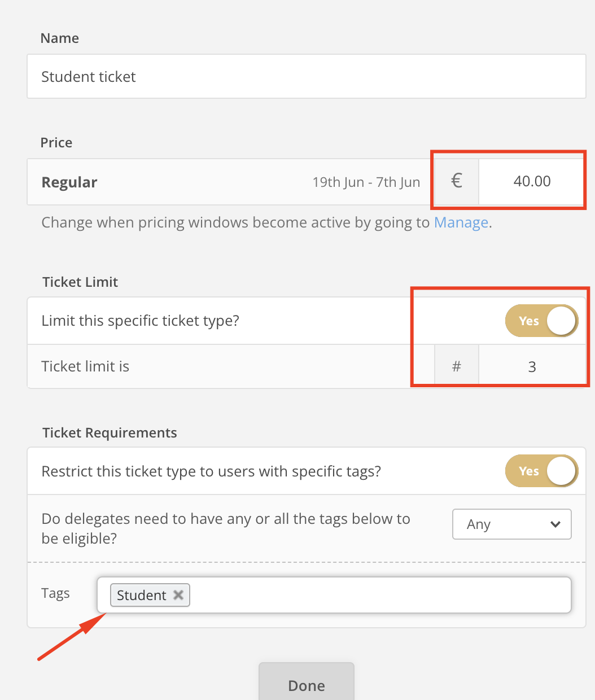This screenshot has width=595, height=700.
Task: Click the euro currency symbol box
Action: click(x=457, y=181)
